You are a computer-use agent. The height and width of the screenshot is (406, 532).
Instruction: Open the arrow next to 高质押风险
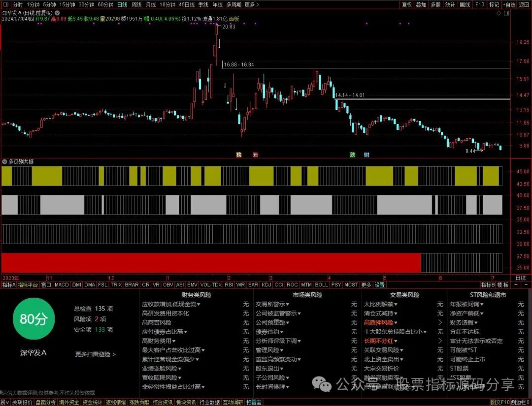pos(440,323)
